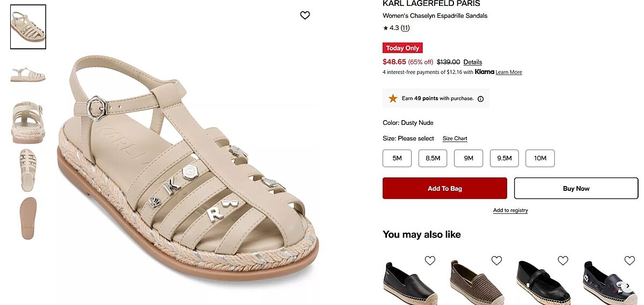Heart the black slip-on espadrille recommendation

point(430,261)
